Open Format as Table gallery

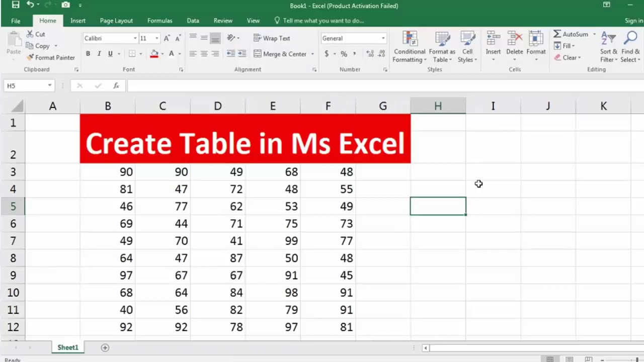pyautogui.click(x=442, y=47)
